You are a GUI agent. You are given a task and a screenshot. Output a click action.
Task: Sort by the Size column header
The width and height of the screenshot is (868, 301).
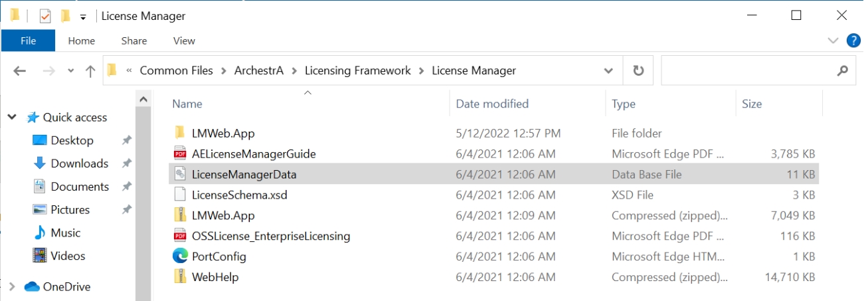coord(752,104)
